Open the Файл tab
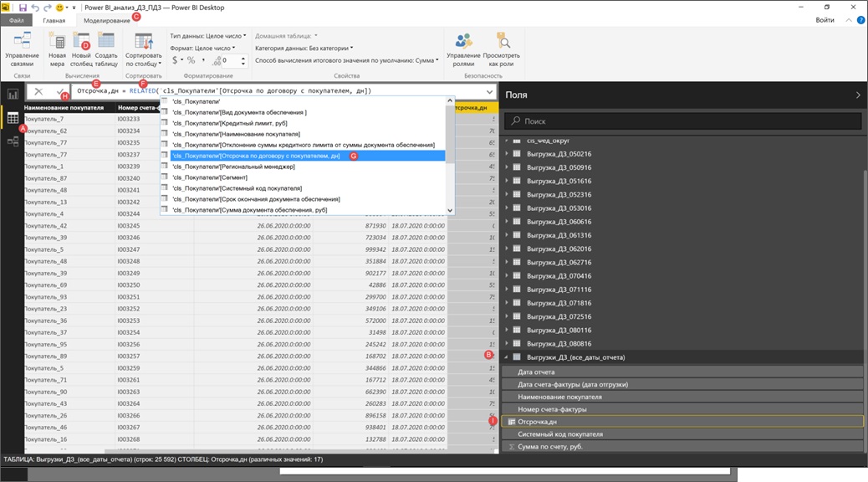The image size is (868, 482). tap(16, 20)
